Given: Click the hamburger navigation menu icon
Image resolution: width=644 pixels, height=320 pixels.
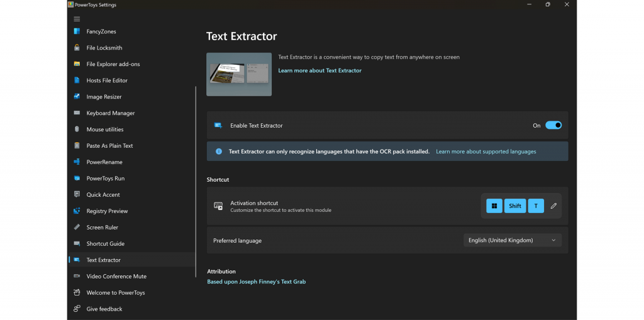Looking at the screenshot, I should (x=77, y=19).
